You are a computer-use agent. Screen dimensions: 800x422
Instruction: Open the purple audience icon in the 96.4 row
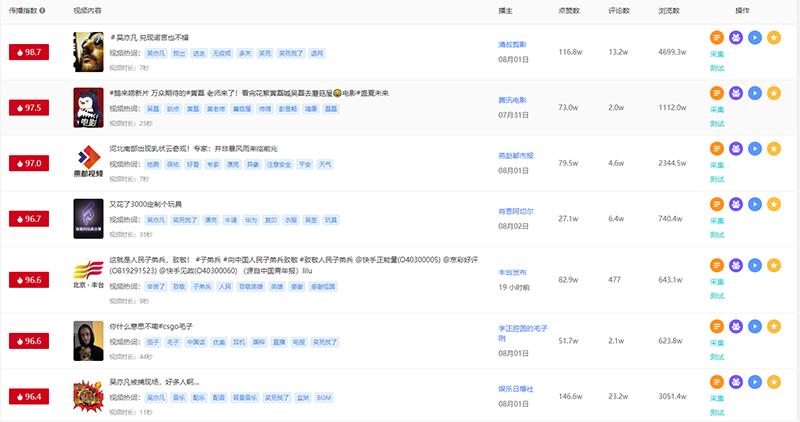point(736,382)
